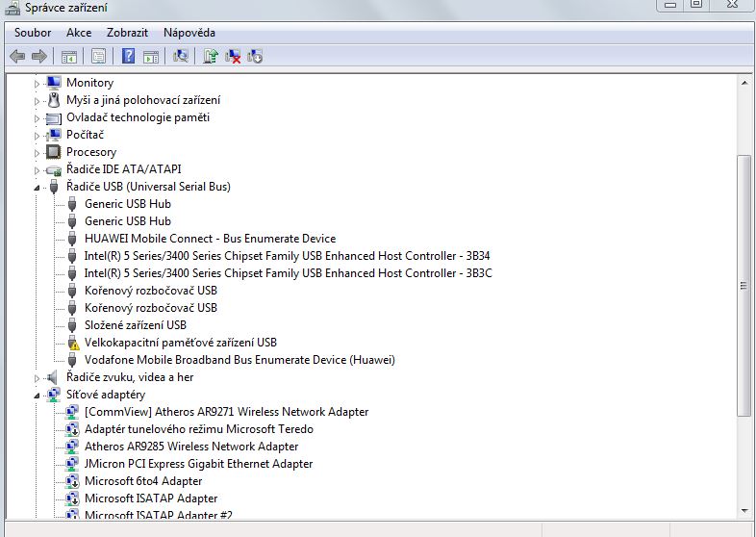Click the vertical scrollbar thumb
The image size is (756, 537).
743,286
